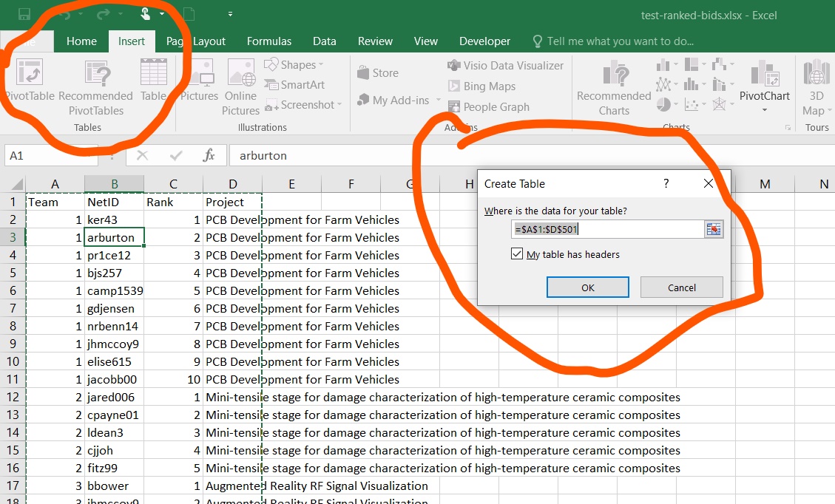Viewport: 835px width, 504px height.
Task: Open Online Pictures tool
Action: [x=240, y=74]
